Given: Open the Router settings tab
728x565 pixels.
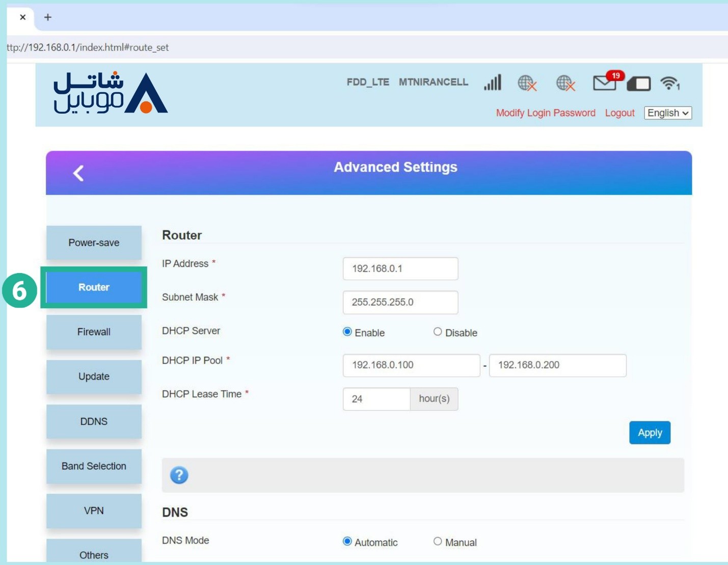Looking at the screenshot, I should coord(94,287).
